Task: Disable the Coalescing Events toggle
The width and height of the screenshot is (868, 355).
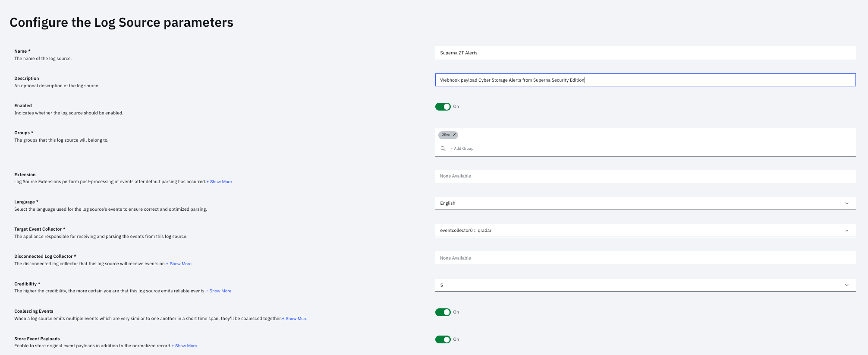Action: pos(443,312)
